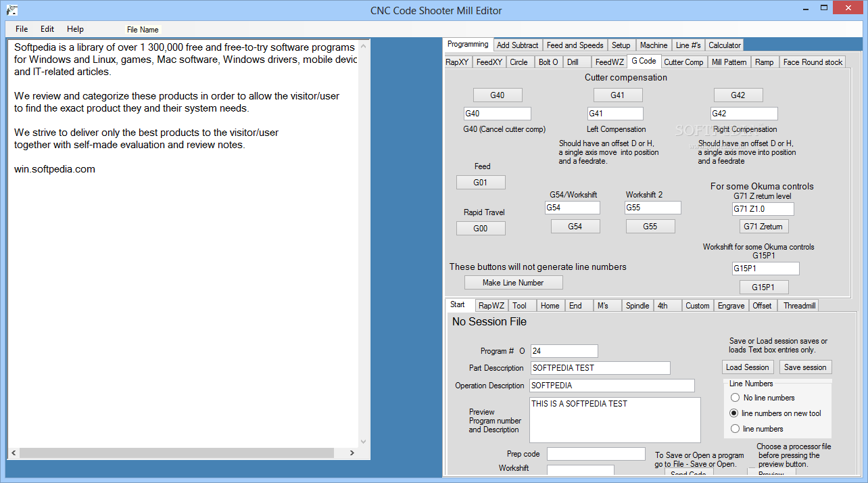Click the G40 button
The image size is (868, 483).
point(498,95)
